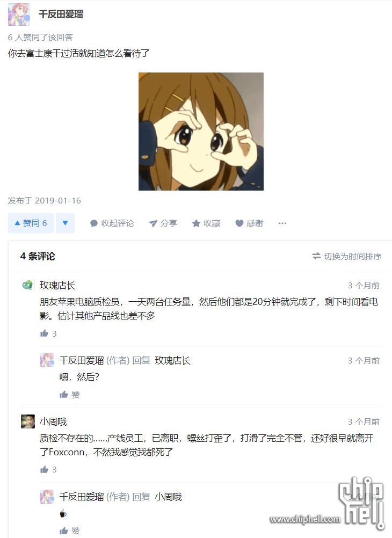Switch comments to time order 切换为时间排序
The height and width of the screenshot is (538, 392).
[x=347, y=256]
